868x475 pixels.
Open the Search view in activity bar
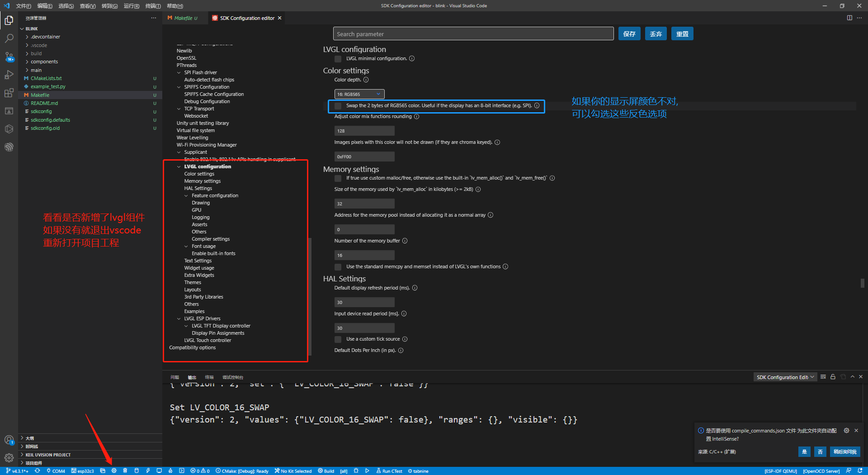(9, 38)
